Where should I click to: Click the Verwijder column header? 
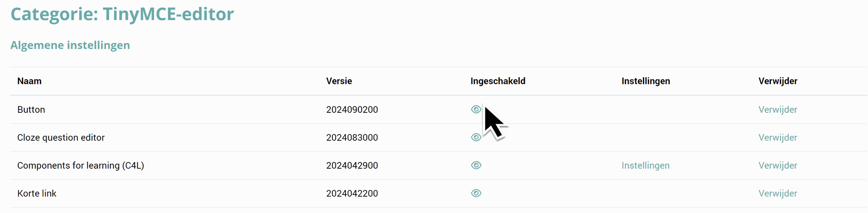tap(778, 81)
